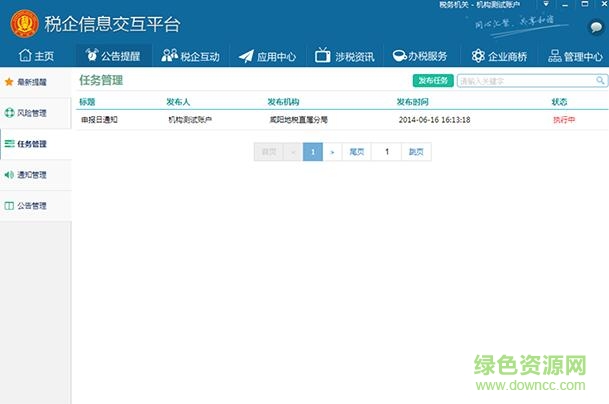The width and height of the screenshot is (609, 404).
Task: Click the 尾页 last-page button
Action: pos(357,152)
